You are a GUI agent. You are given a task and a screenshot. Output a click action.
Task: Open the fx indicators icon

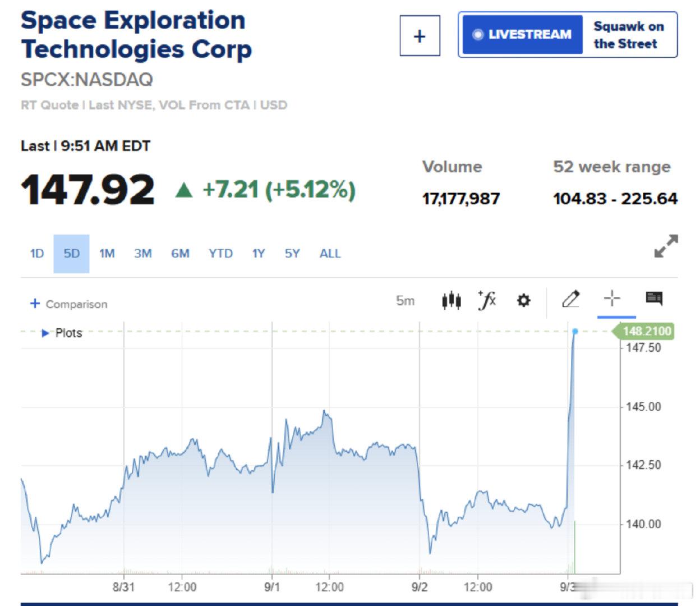(486, 300)
